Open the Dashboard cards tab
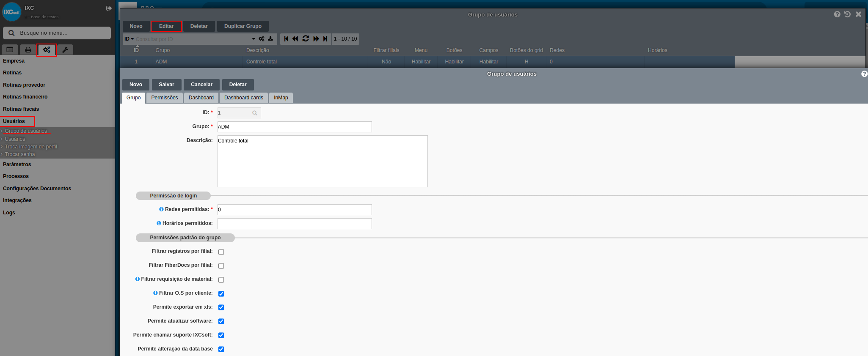This screenshot has width=868, height=356. pyautogui.click(x=244, y=98)
